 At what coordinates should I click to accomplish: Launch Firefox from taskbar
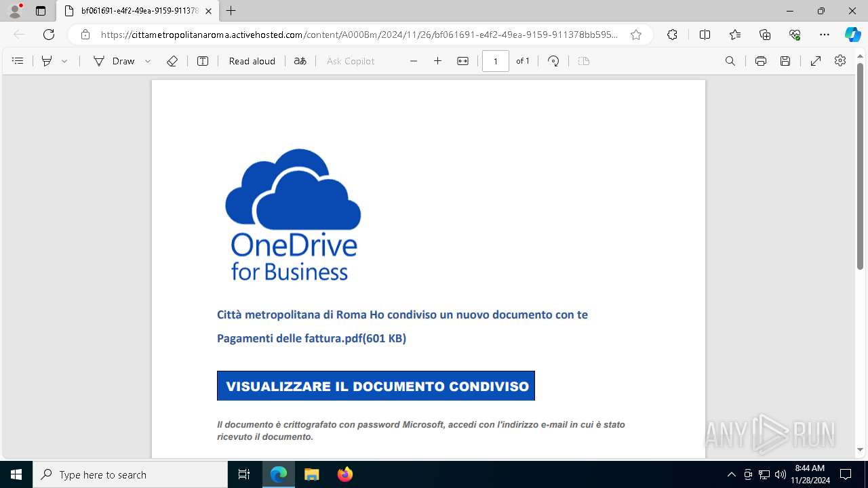click(344, 474)
